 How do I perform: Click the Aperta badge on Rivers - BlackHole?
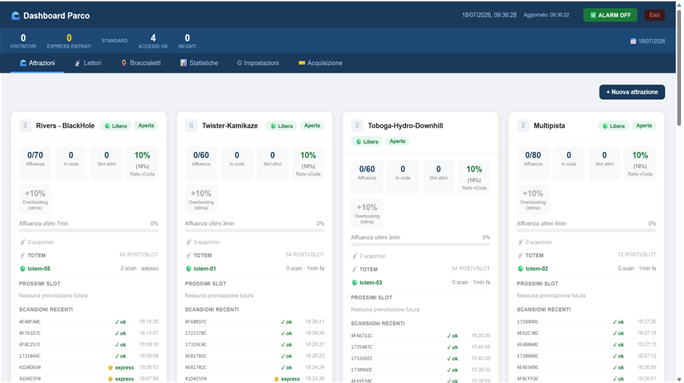146,126
